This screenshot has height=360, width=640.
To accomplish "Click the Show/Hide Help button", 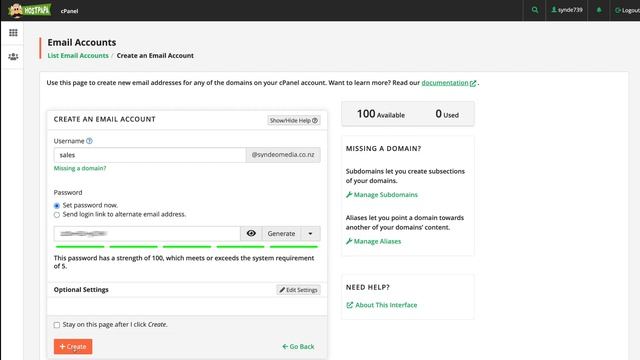I will (293, 120).
